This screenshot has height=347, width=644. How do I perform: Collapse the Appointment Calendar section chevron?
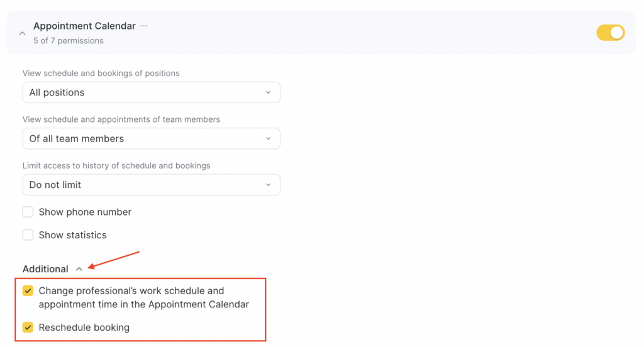point(23,33)
